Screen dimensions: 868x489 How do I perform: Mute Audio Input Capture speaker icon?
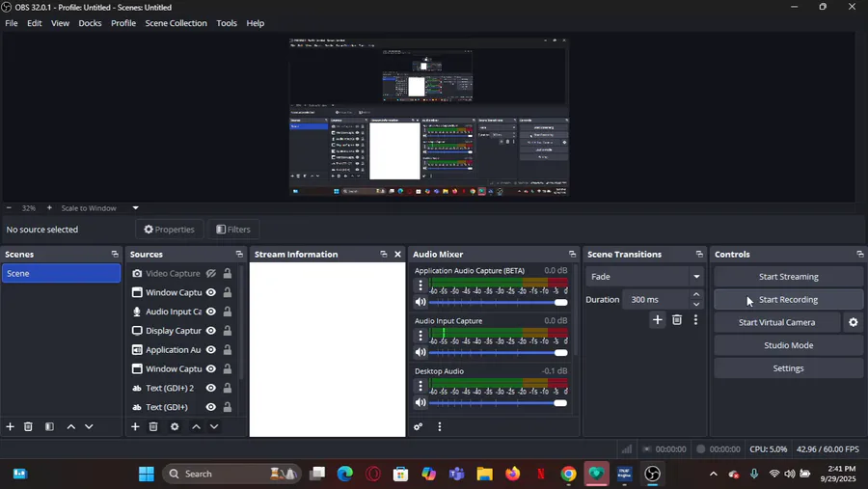pyautogui.click(x=420, y=352)
